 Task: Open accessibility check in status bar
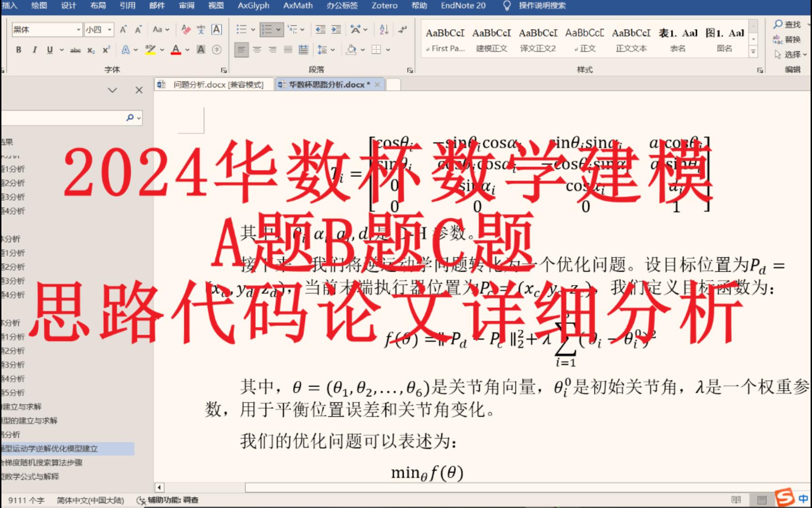(168, 500)
